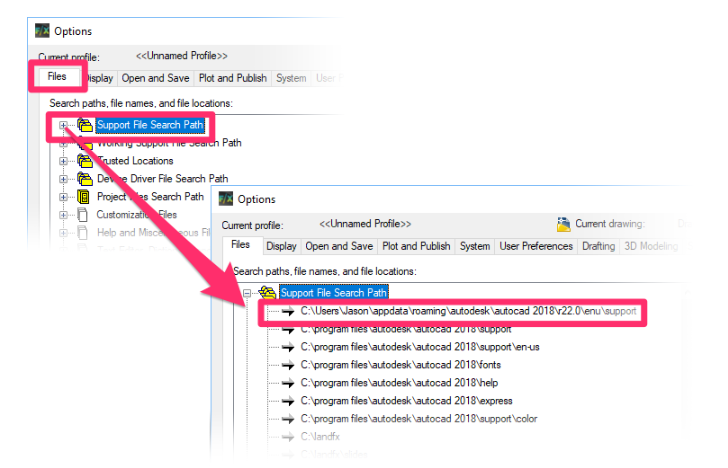Select Plot and Publish tab in front Options window

coord(416,247)
